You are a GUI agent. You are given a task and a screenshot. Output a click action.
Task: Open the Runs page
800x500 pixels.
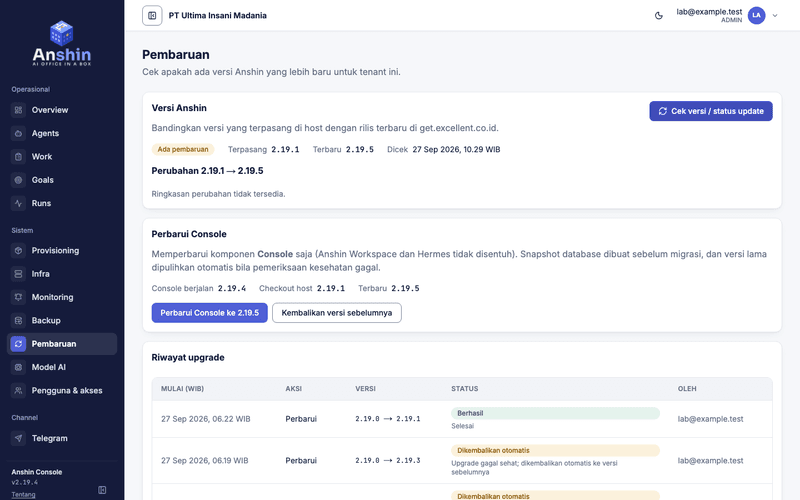coord(62,203)
